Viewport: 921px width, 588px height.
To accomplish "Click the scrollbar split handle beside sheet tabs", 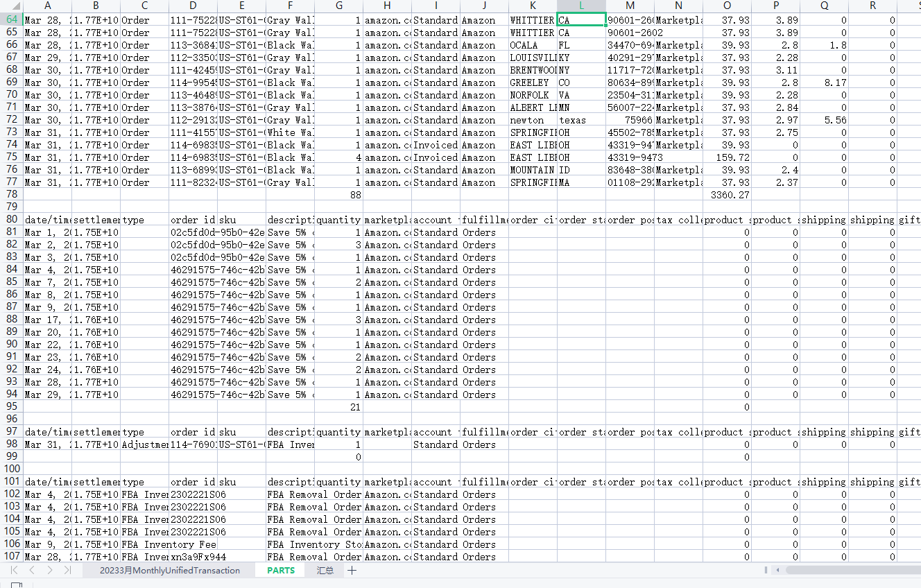I will [x=766, y=570].
